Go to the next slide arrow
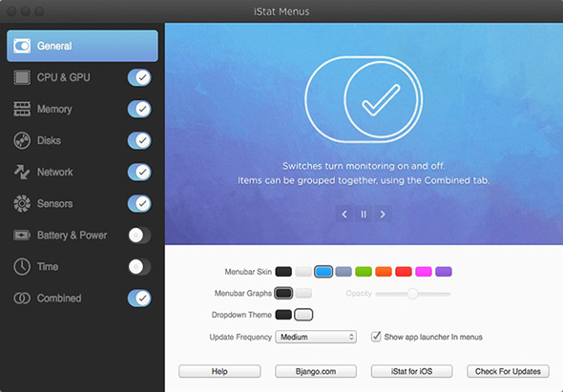This screenshot has height=392, width=563. tap(383, 215)
